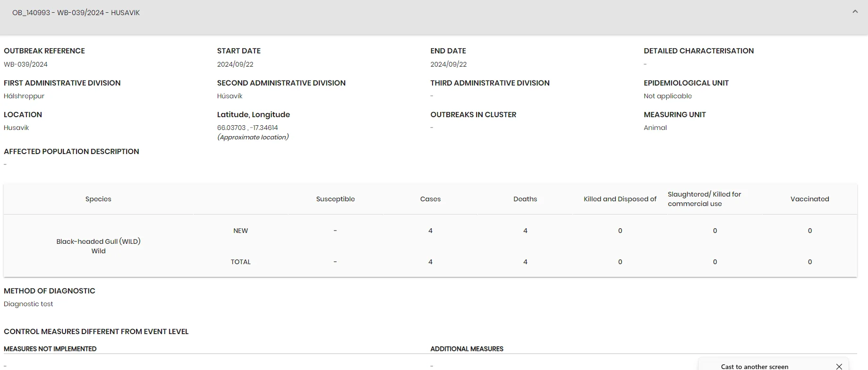The width and height of the screenshot is (868, 370).
Task: Click the METHOD OF DIAGNOSTIC heading
Action: pos(50,291)
